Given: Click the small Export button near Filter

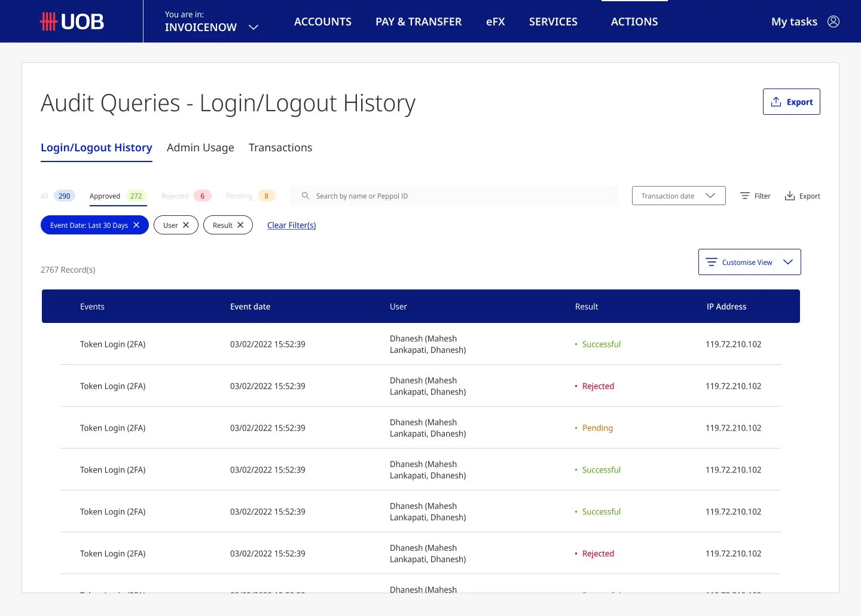Looking at the screenshot, I should click(802, 196).
